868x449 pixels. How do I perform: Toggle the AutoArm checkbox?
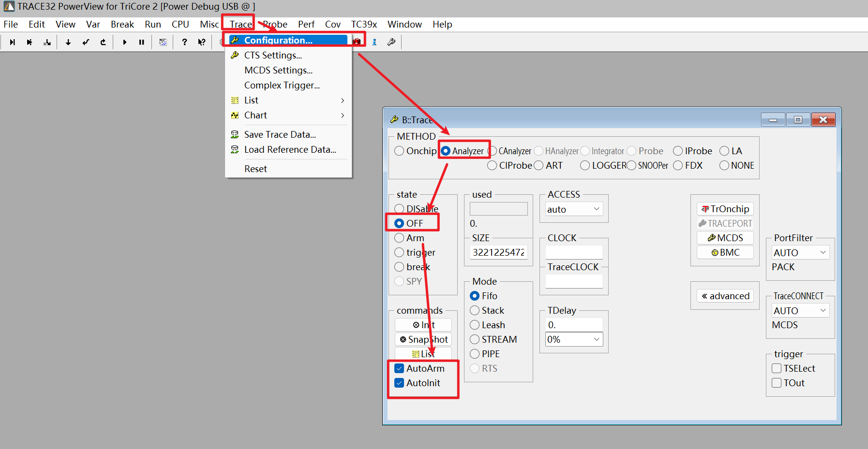[x=399, y=368]
